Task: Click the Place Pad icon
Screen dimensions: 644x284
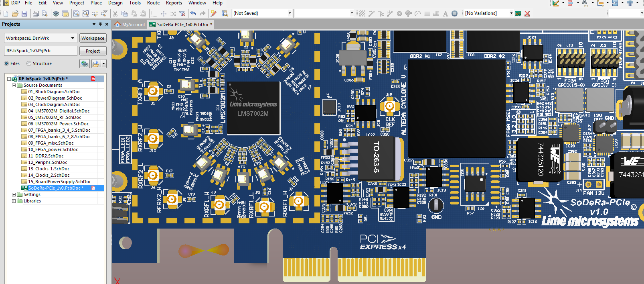Action: coord(399,14)
